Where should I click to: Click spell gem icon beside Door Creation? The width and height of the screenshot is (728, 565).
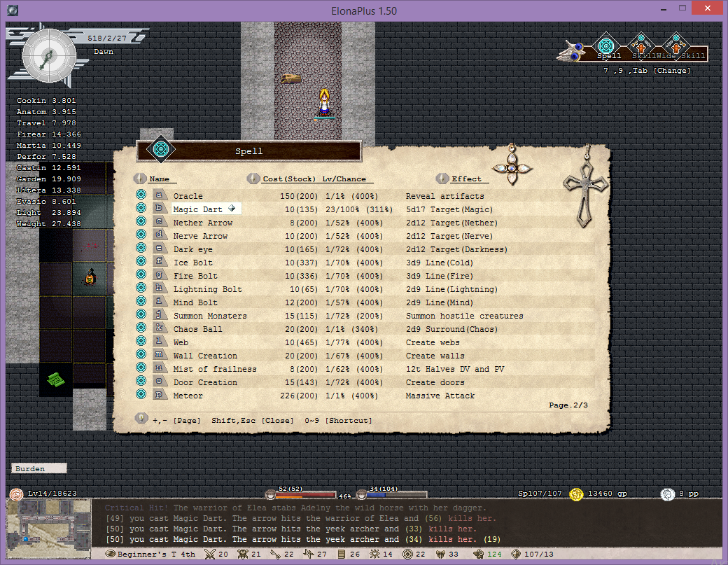[141, 381]
